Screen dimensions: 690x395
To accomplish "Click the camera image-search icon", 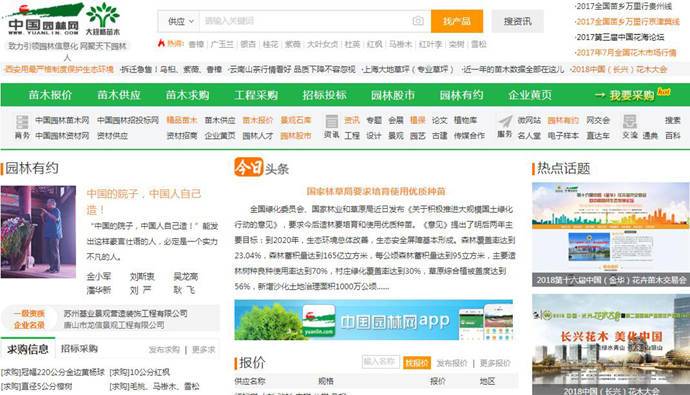I will click(x=418, y=21).
